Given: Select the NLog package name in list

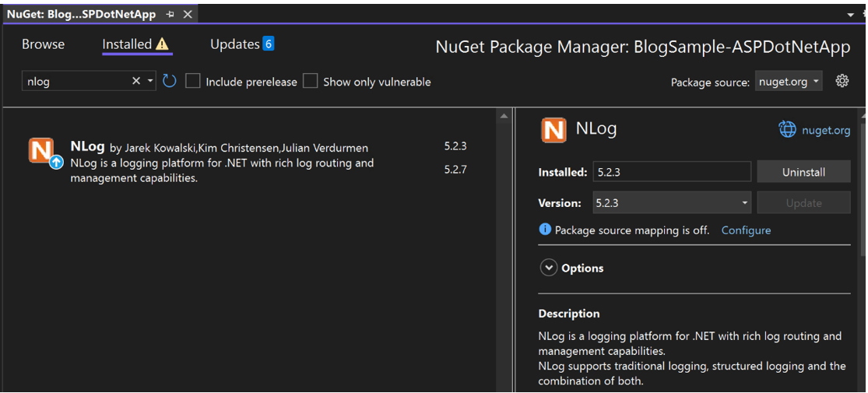Looking at the screenshot, I should tap(87, 146).
